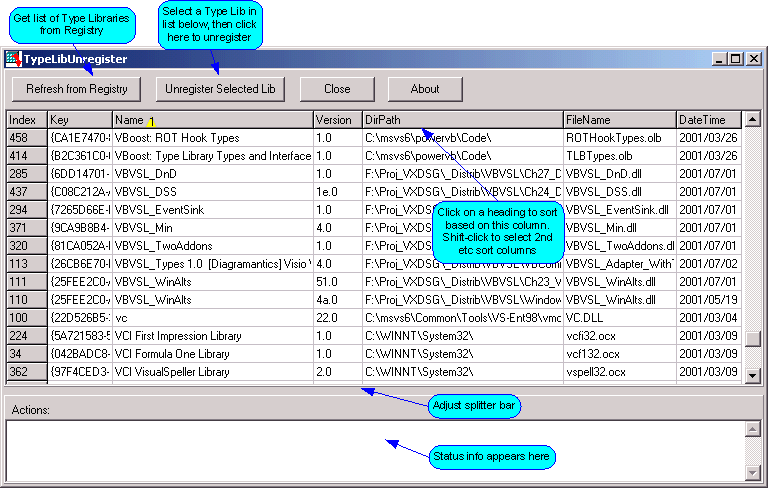Click key cell {22D526B5

80,317
